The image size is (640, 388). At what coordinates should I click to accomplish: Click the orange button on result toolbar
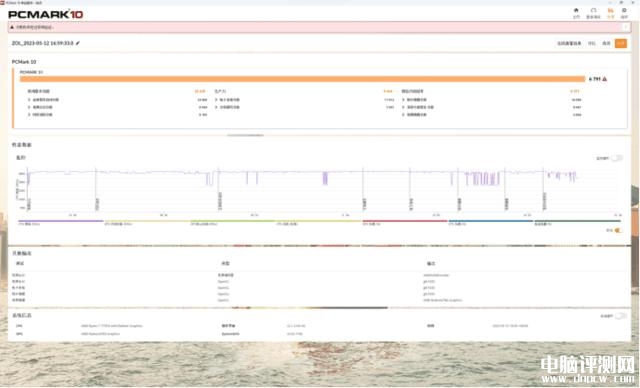point(621,43)
